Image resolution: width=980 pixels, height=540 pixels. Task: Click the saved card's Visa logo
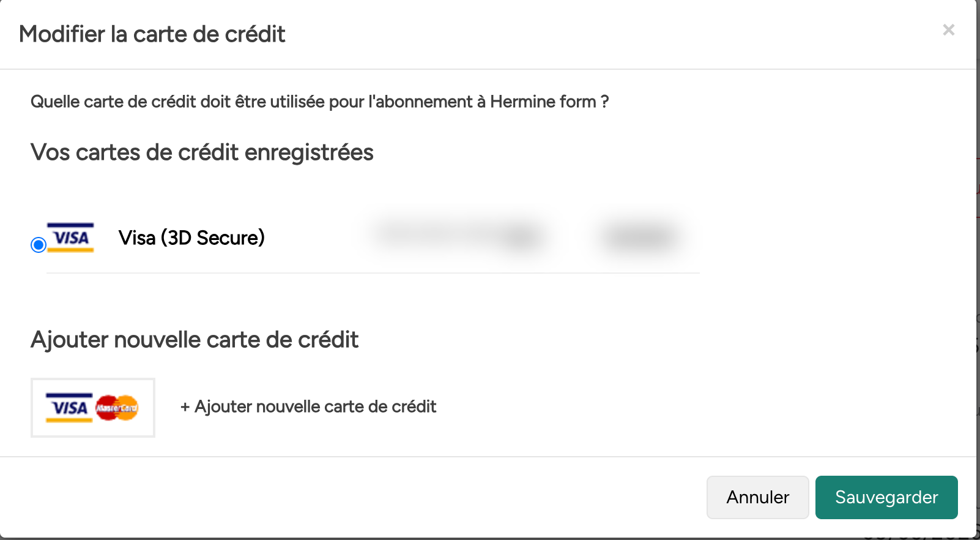click(x=70, y=238)
